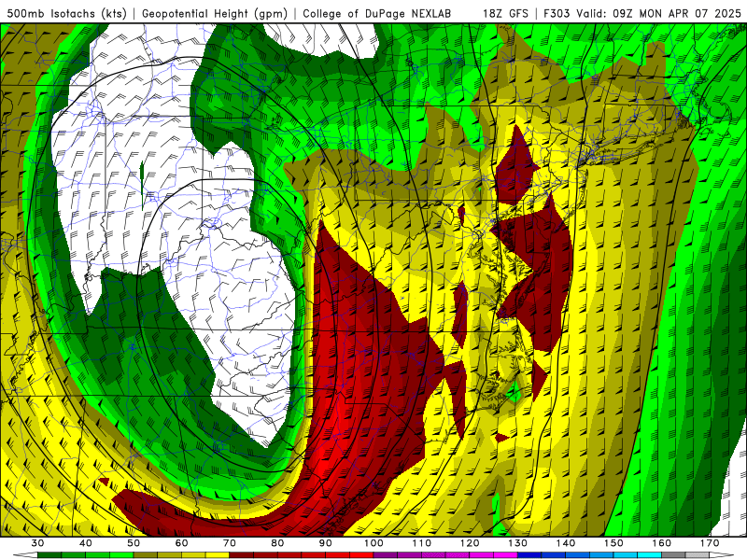The height and width of the screenshot is (560, 747).
Task: Click the 'Geopotential Height (gpm)' header text
Action: pos(215,13)
